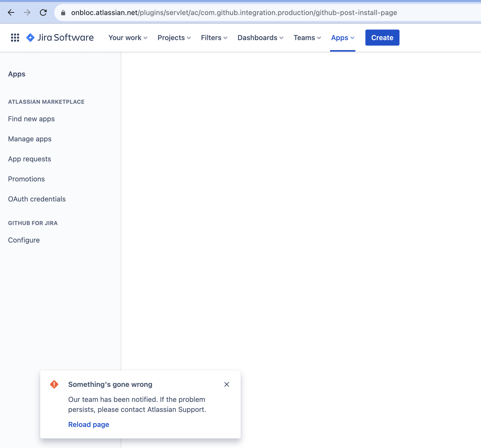
Task: Expand the Projects dropdown
Action: click(x=174, y=38)
